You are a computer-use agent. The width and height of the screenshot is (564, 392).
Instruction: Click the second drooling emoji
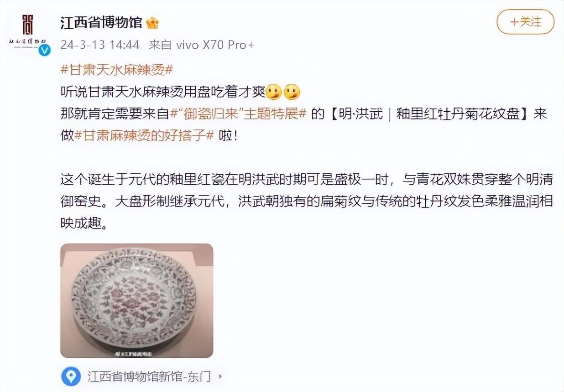click(292, 92)
